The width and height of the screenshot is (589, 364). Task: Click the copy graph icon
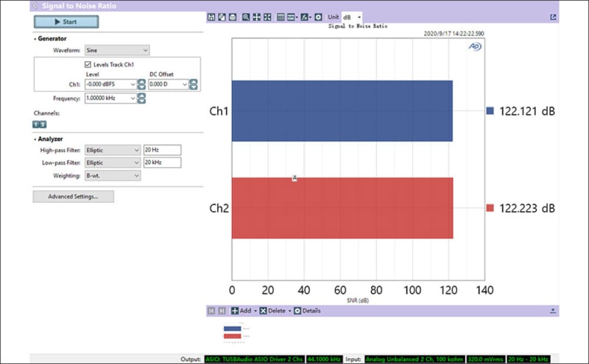[x=222, y=17]
